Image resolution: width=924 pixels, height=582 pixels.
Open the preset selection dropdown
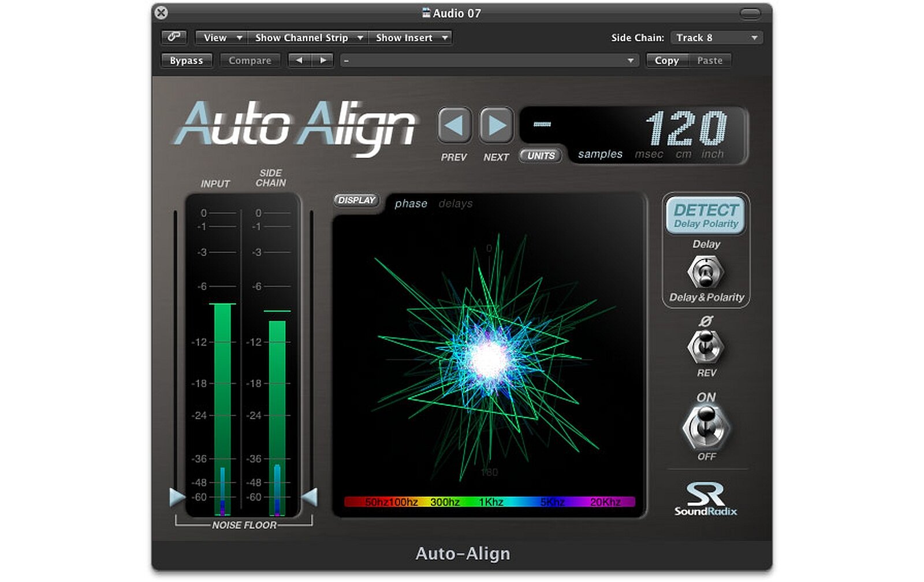click(489, 60)
